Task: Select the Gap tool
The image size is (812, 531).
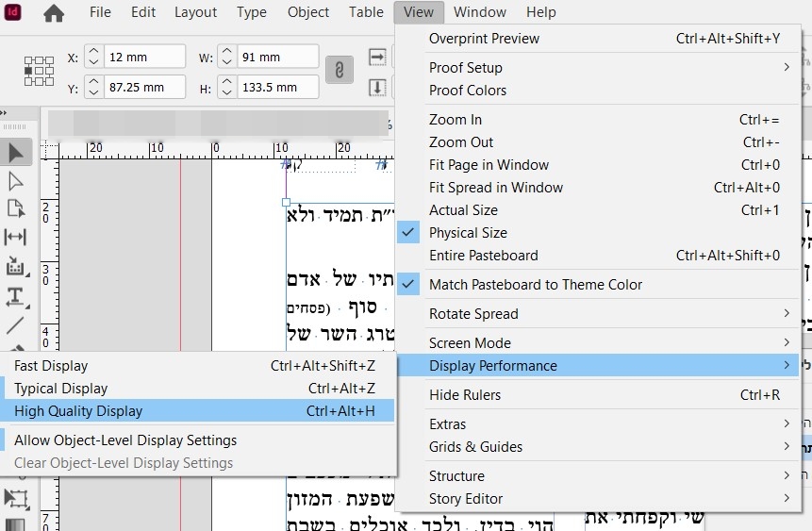Action: click(x=15, y=237)
